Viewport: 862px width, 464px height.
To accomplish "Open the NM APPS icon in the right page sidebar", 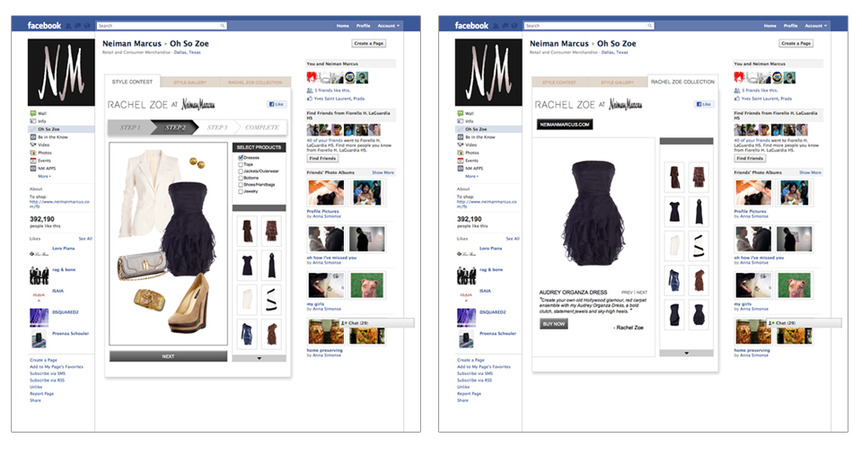I will tap(460, 168).
